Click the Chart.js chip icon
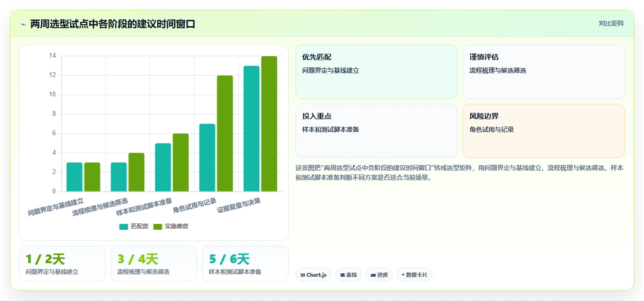Image resolution: width=644 pixels, height=301 pixels. click(x=303, y=275)
